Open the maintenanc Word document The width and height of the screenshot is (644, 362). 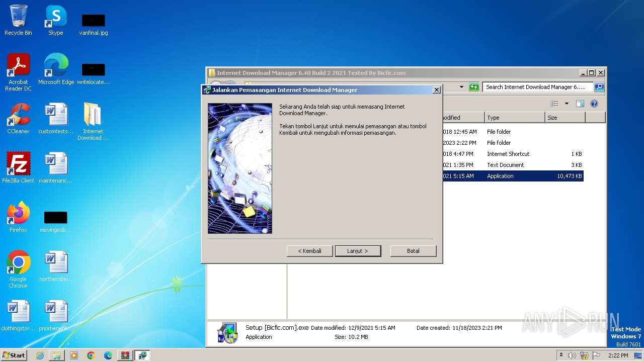[56, 167]
